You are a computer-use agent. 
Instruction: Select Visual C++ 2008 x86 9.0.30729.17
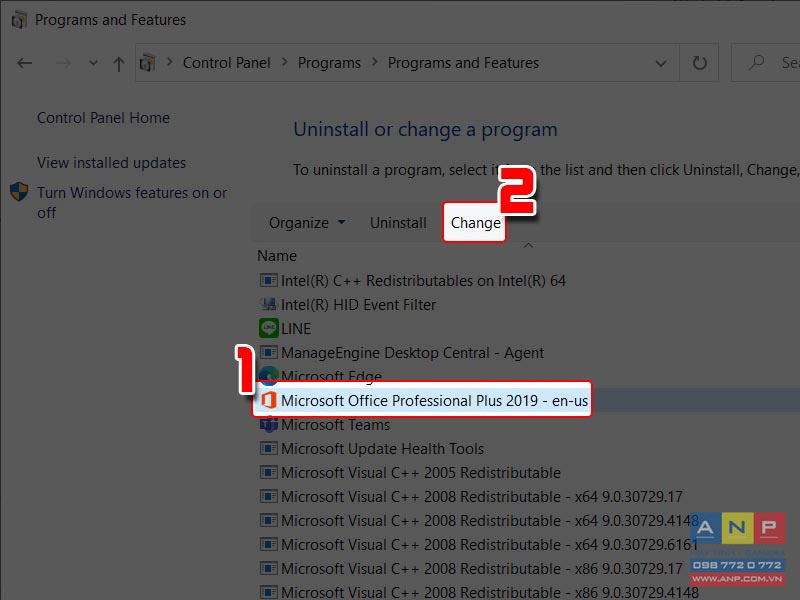click(x=481, y=568)
